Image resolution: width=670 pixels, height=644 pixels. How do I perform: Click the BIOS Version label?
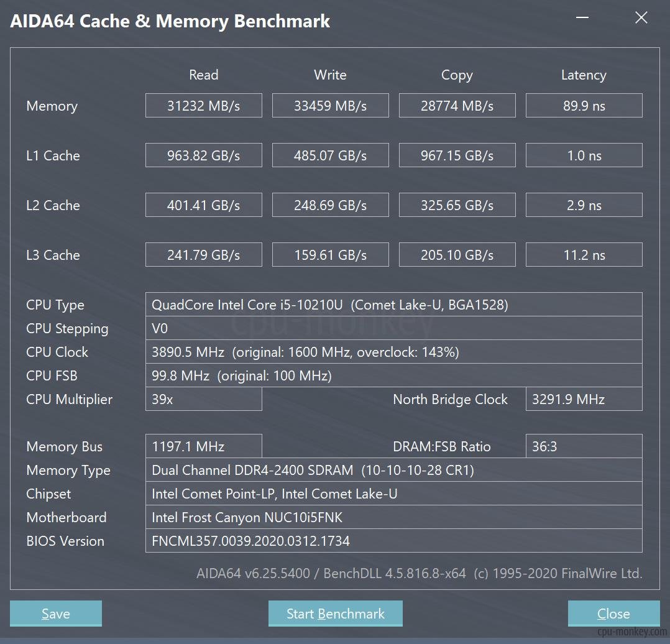click(65, 541)
